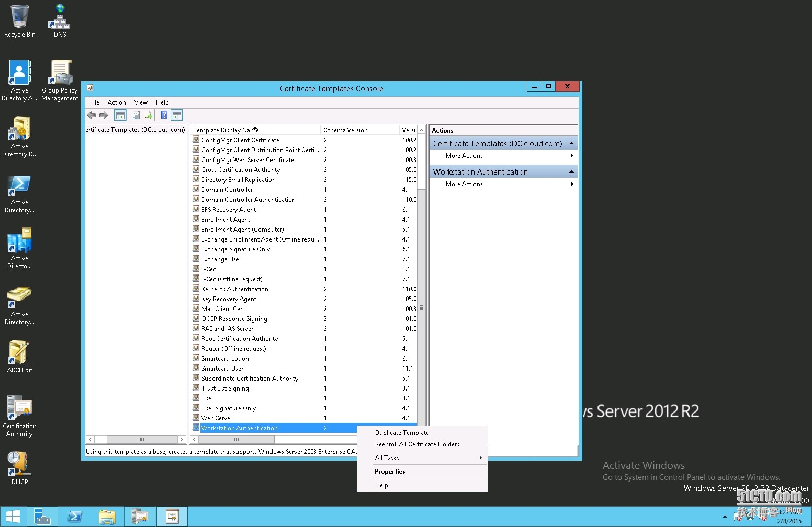
Task: Open File Explorer from the taskbar
Action: [107, 517]
